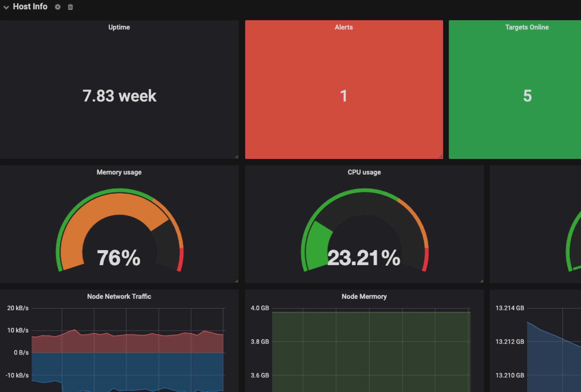This screenshot has width=581, height=392.
Task: Open the Node Network Traffic panel menu
Action: [x=119, y=296]
